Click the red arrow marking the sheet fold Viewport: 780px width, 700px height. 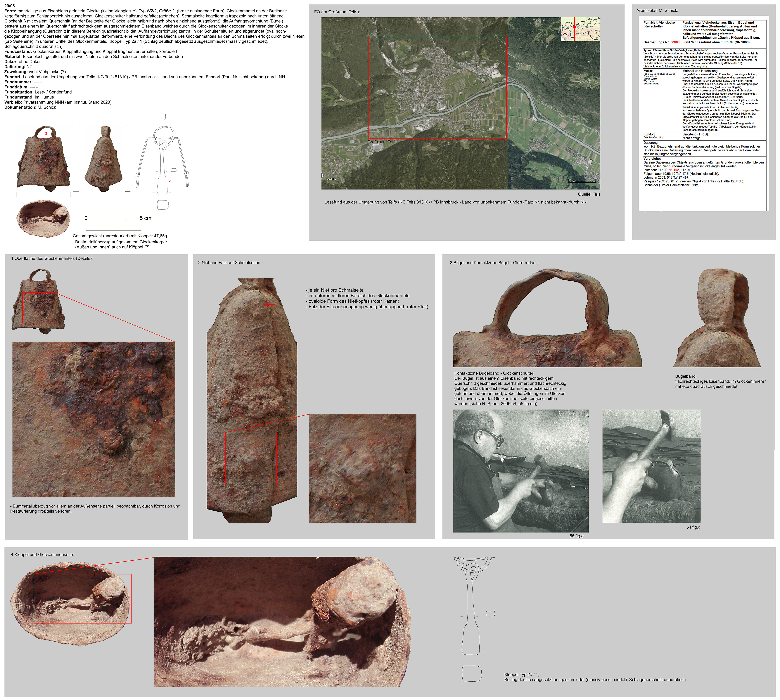pos(270,305)
